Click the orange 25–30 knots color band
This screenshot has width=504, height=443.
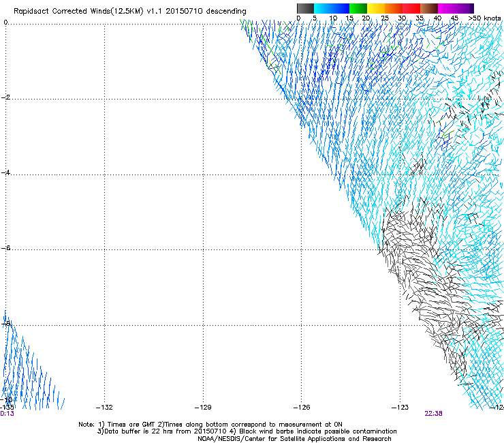pyautogui.click(x=394, y=8)
